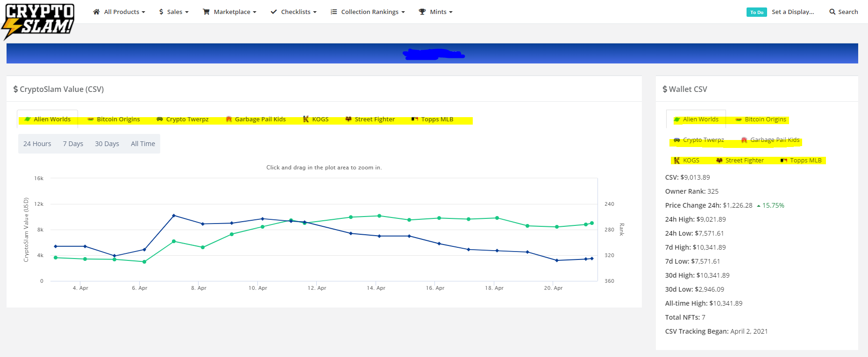The image size is (868, 357).
Task: Open the Marketplace dropdown
Action: coord(229,12)
